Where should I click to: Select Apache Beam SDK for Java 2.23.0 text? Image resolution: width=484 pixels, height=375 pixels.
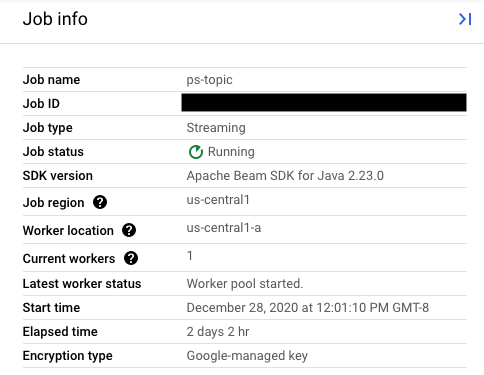point(285,176)
